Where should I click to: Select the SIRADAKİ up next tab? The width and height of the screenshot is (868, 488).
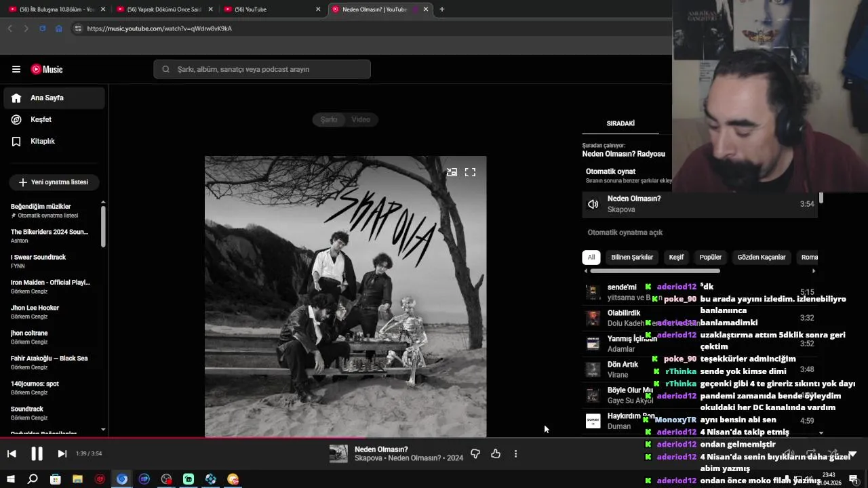click(620, 123)
